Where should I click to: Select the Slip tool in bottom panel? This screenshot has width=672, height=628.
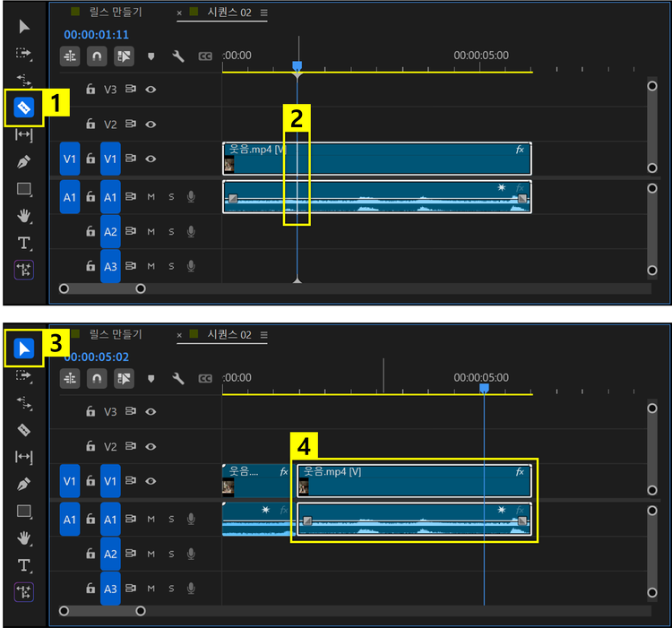point(23,457)
